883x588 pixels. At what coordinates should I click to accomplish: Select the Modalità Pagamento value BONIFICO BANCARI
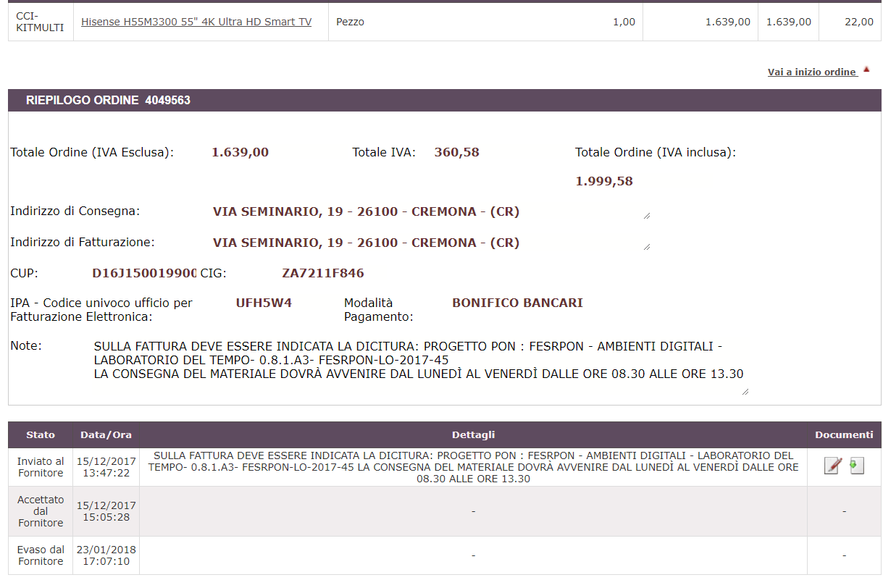517,303
